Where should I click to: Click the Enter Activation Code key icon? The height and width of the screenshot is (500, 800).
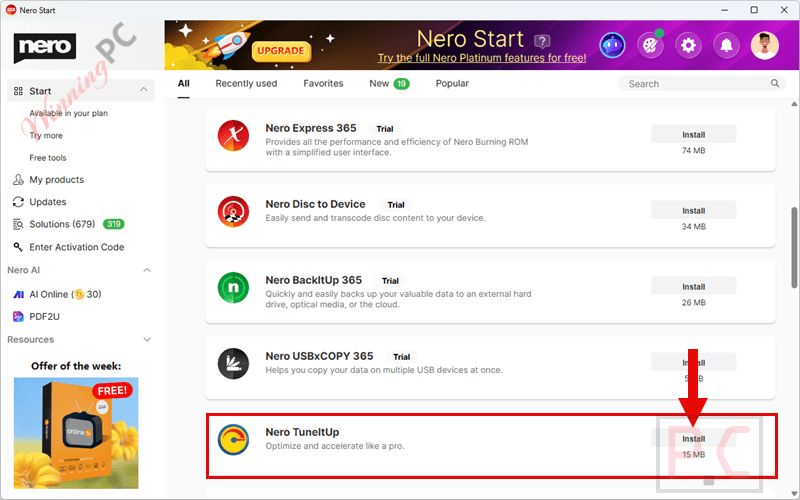click(18, 247)
